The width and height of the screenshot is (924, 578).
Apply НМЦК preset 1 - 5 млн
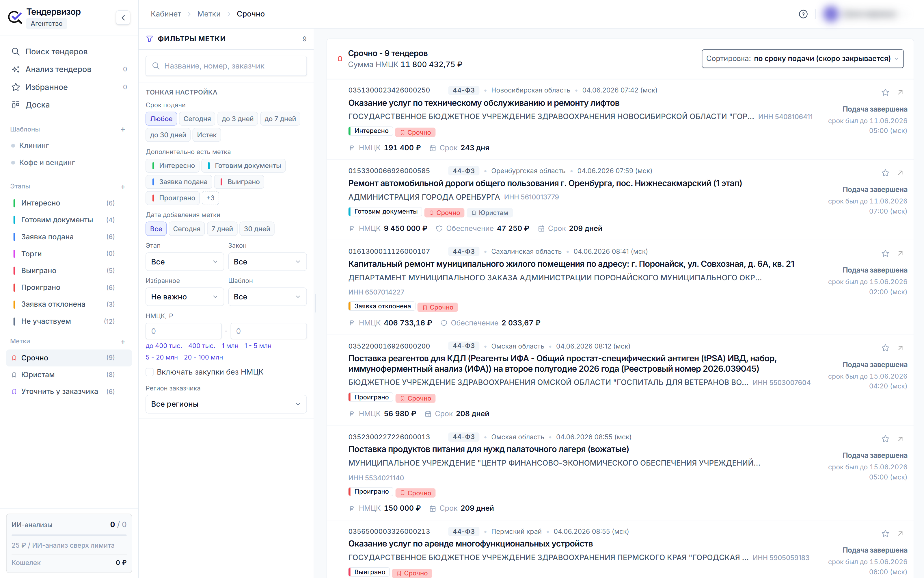coord(258,346)
